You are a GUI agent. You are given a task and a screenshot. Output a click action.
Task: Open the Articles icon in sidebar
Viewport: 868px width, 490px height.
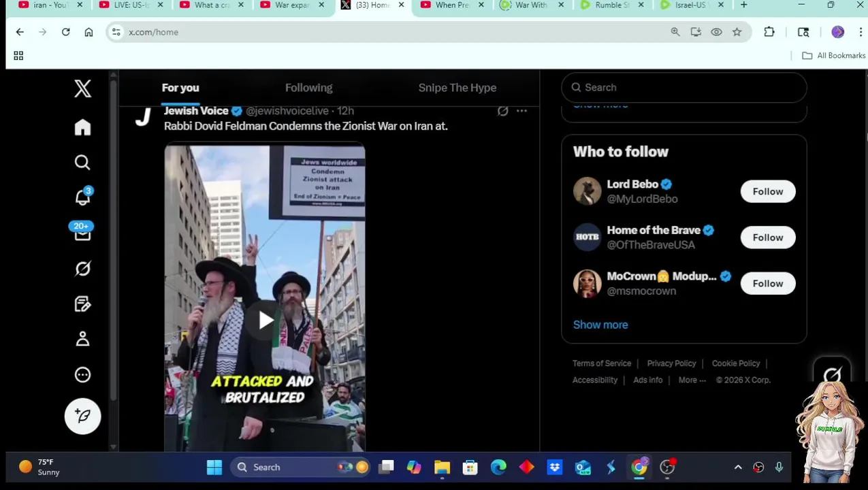pos(82,304)
